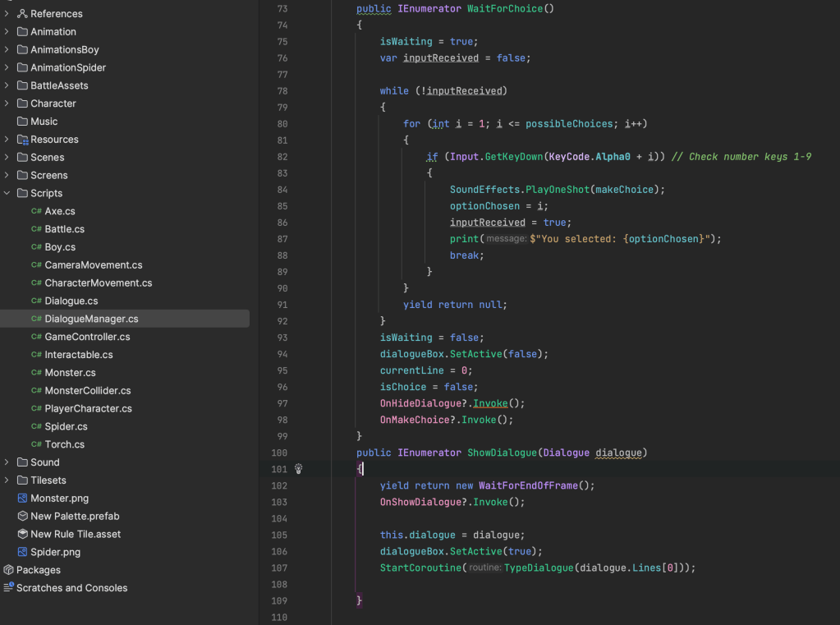
Task: Select PlayerCharacter.cs in the project tree
Action: point(88,408)
